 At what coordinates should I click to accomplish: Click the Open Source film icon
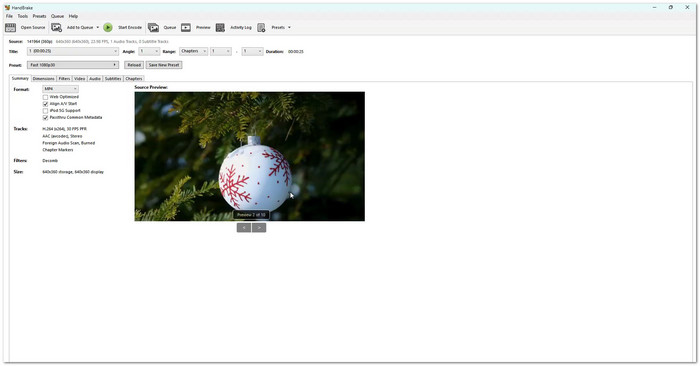click(x=10, y=28)
